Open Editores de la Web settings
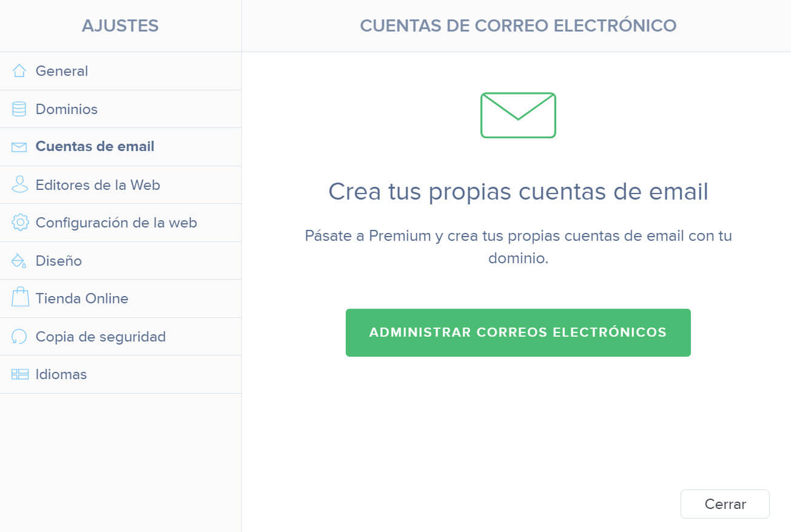Screen dimensions: 791x532 [97, 184]
